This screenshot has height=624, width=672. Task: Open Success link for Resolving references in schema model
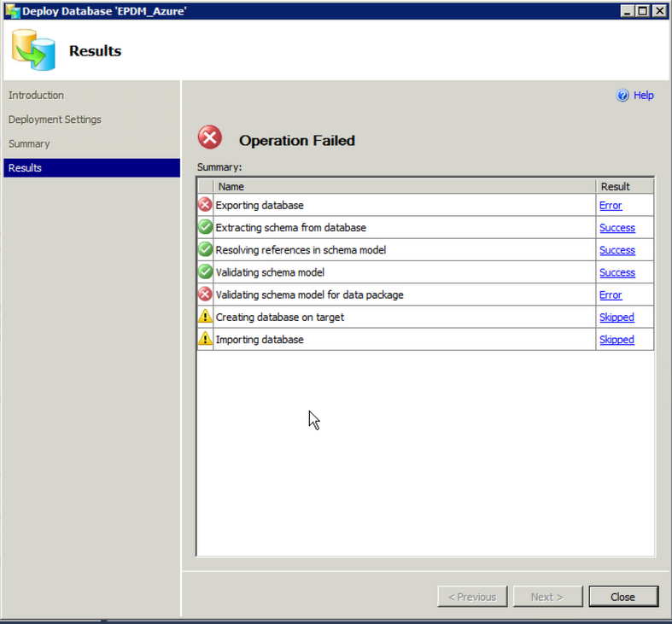click(x=617, y=250)
